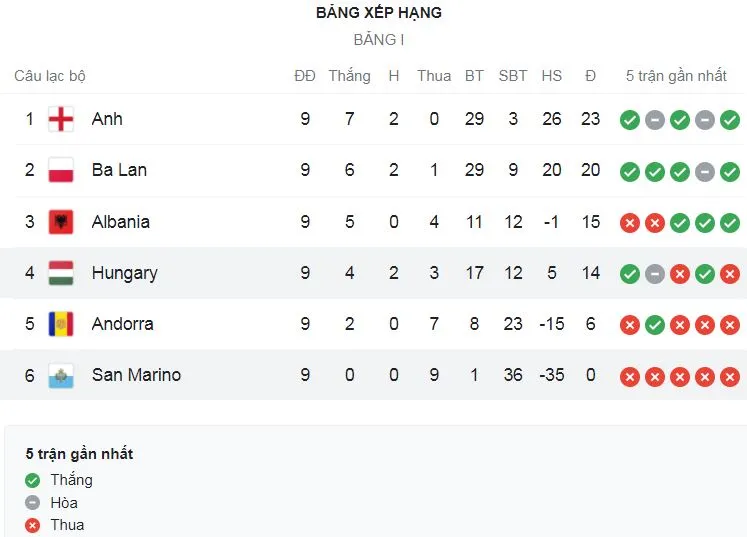Click the San Marino flag icon
The height and width of the screenshot is (537, 747).
coord(61,376)
